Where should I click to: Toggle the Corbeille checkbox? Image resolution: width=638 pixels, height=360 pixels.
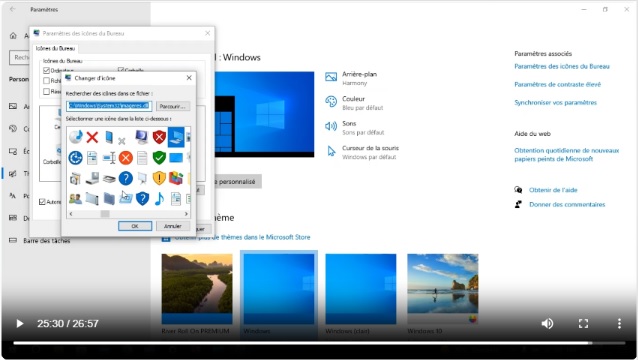tap(121, 70)
